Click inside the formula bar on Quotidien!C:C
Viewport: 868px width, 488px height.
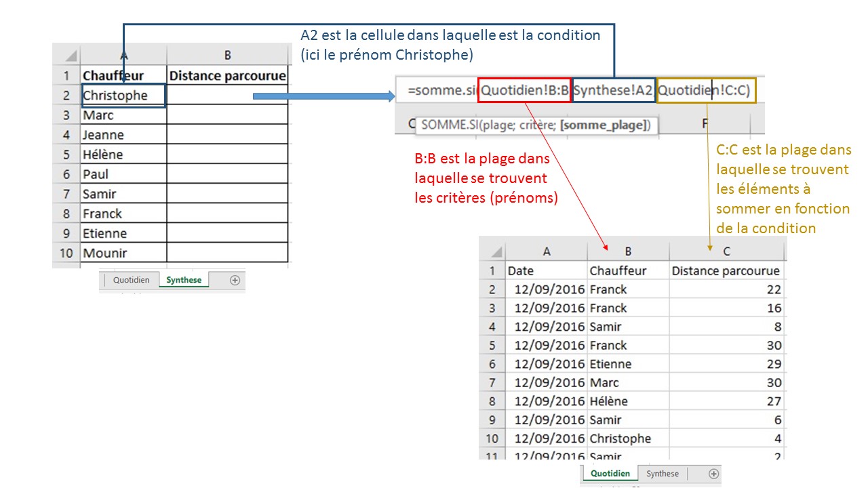[x=707, y=91]
